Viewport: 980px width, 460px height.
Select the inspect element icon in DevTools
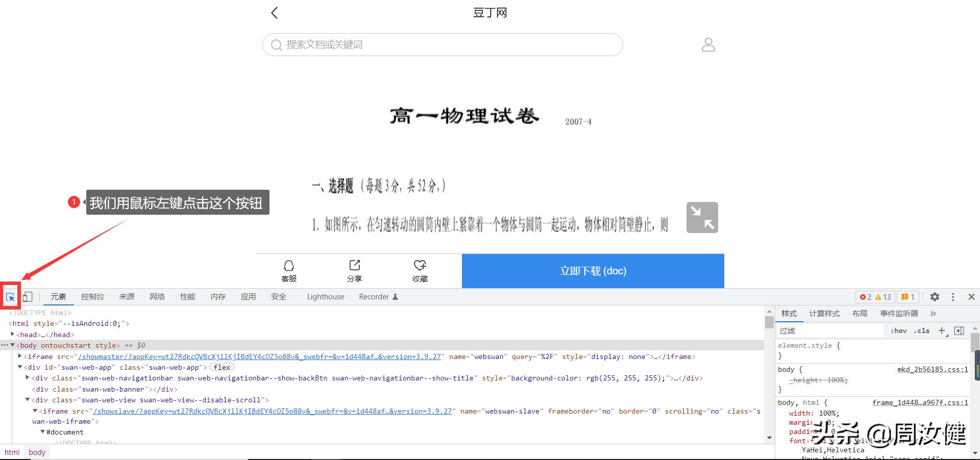[x=10, y=296]
